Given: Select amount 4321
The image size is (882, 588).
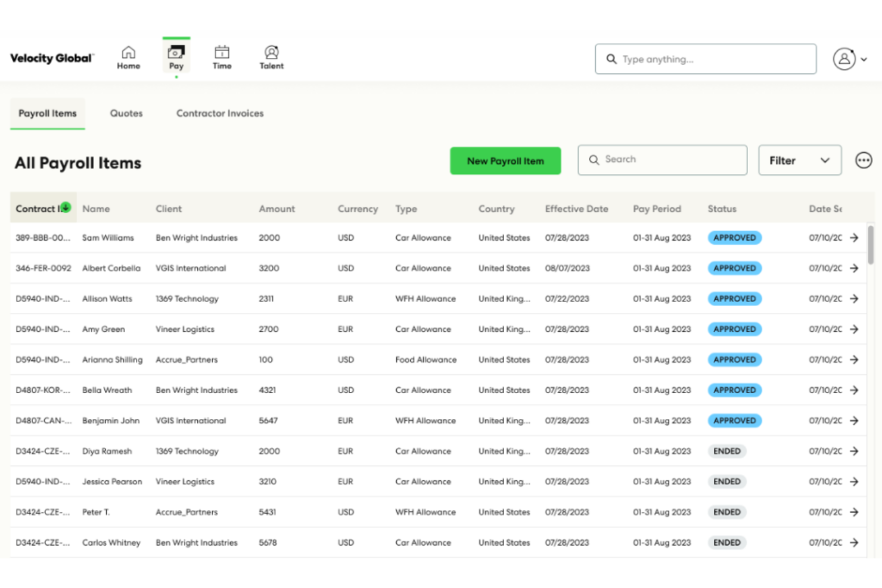Looking at the screenshot, I should [x=267, y=390].
